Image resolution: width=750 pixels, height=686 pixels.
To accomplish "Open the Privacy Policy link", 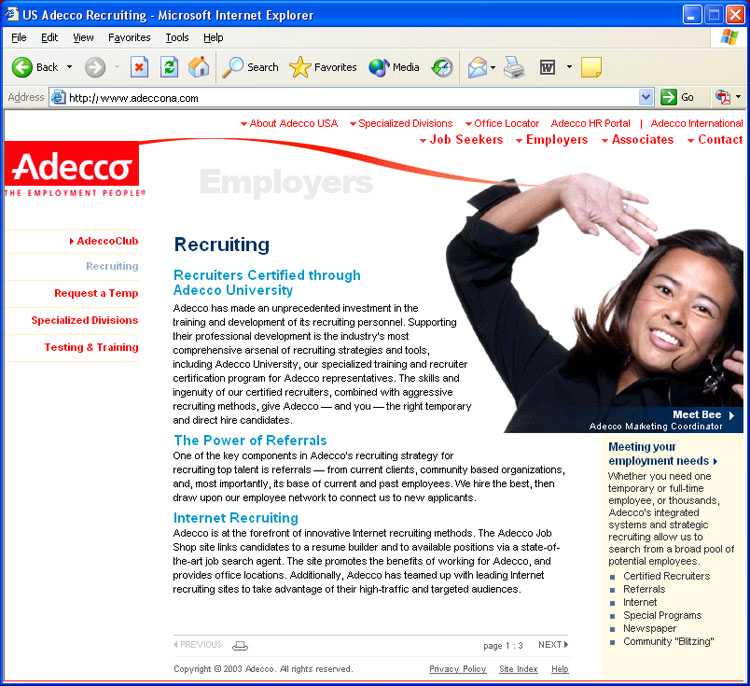I will (x=457, y=669).
